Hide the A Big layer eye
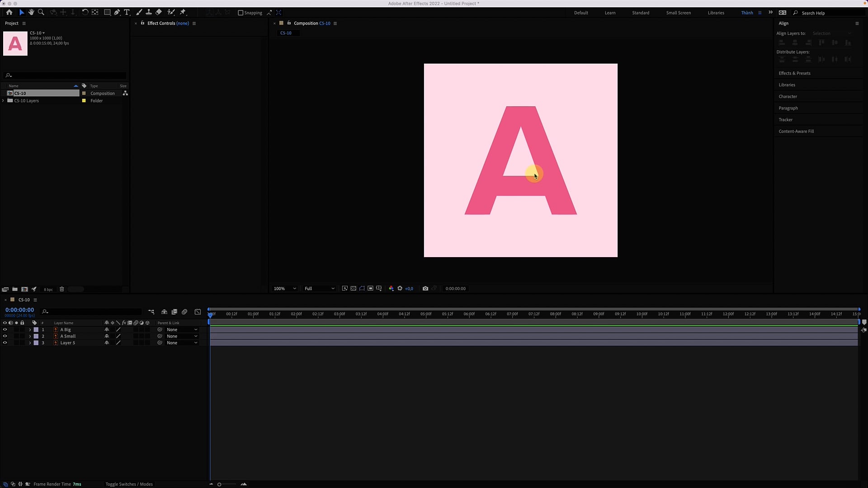Image resolution: width=868 pixels, height=488 pixels. pyautogui.click(x=5, y=330)
